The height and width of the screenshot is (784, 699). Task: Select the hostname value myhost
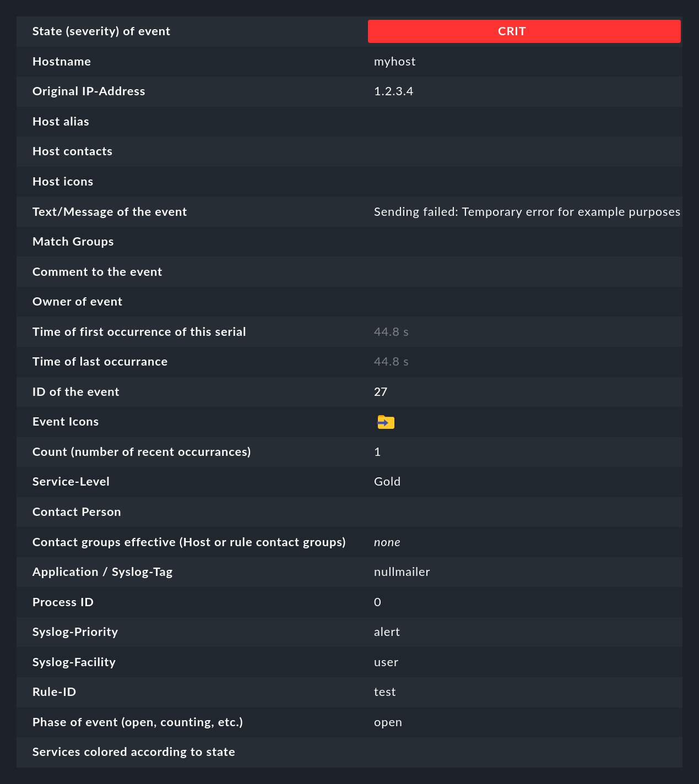(x=395, y=61)
